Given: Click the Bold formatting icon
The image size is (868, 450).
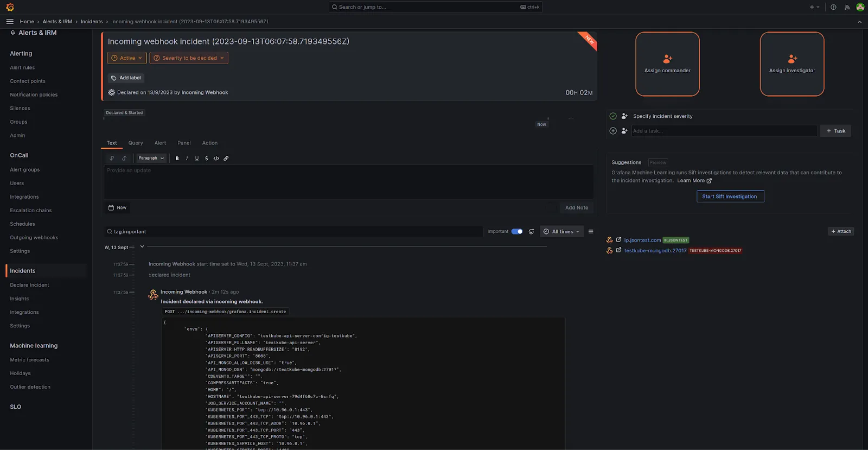Looking at the screenshot, I should point(177,159).
